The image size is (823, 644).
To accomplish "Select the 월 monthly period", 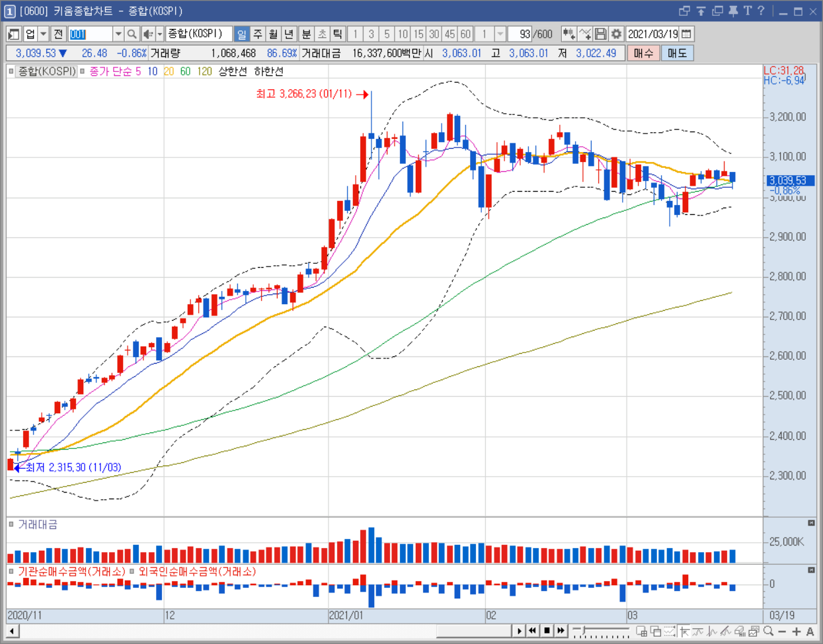I will click(273, 34).
